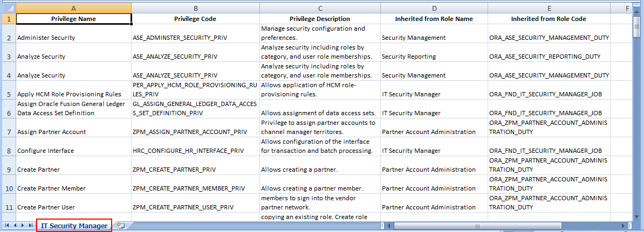Go to first sheet using navigation arrow

pos(7,226)
